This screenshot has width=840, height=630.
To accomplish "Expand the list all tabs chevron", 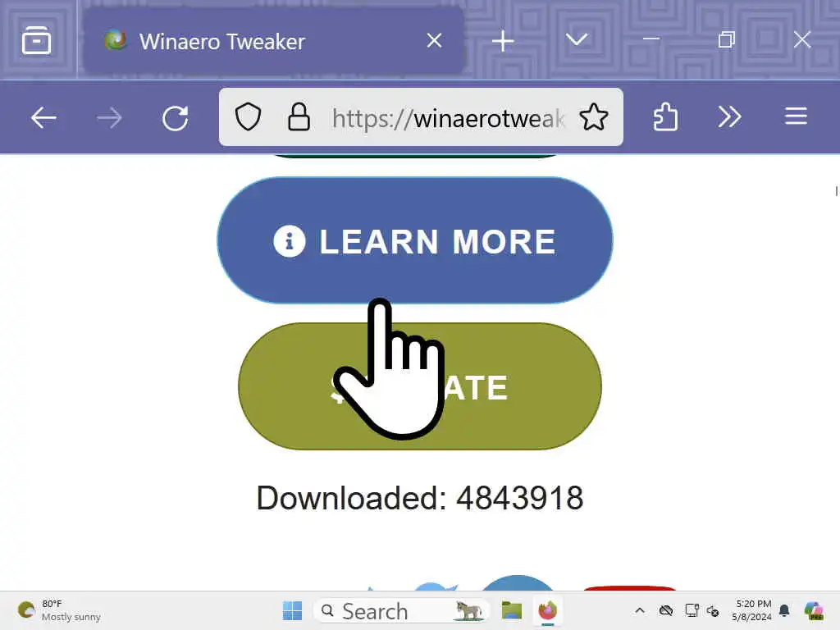I will (x=577, y=40).
